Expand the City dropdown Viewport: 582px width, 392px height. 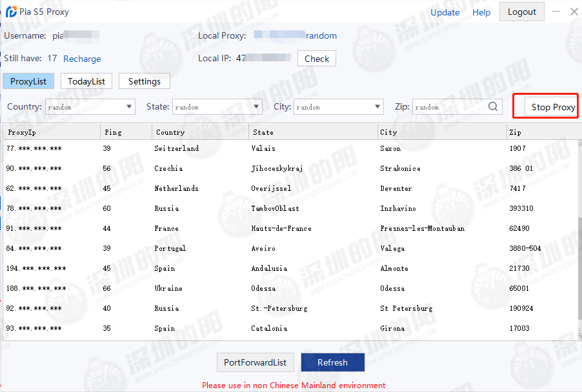pos(339,107)
